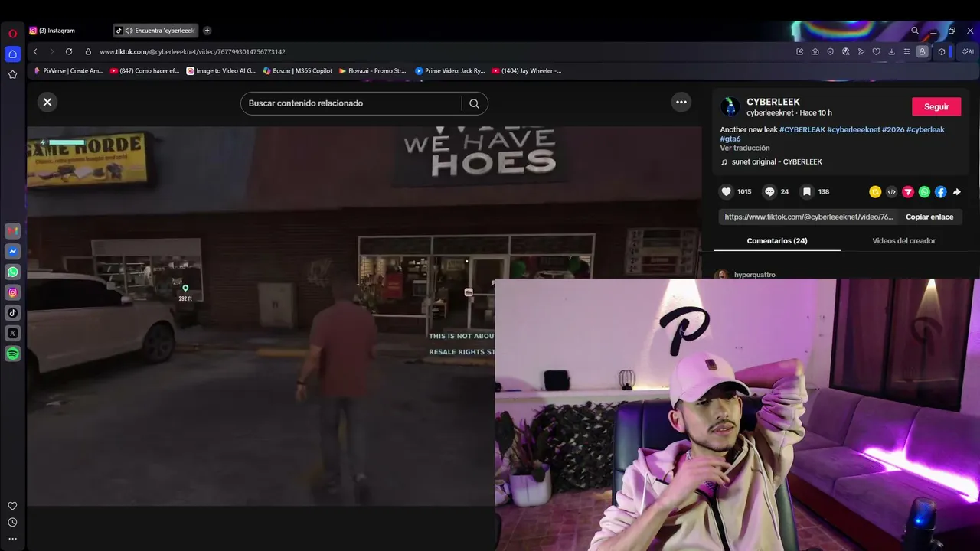This screenshot has width=980, height=551.
Task: Open Spotify in the Opera sidebar
Action: pyautogui.click(x=12, y=354)
